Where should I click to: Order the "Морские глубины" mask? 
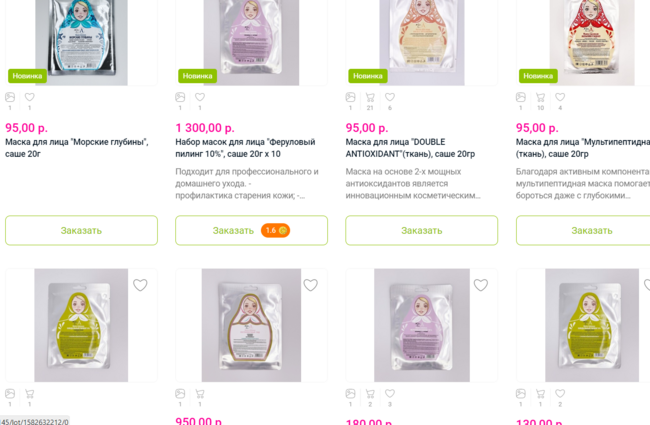(x=81, y=230)
